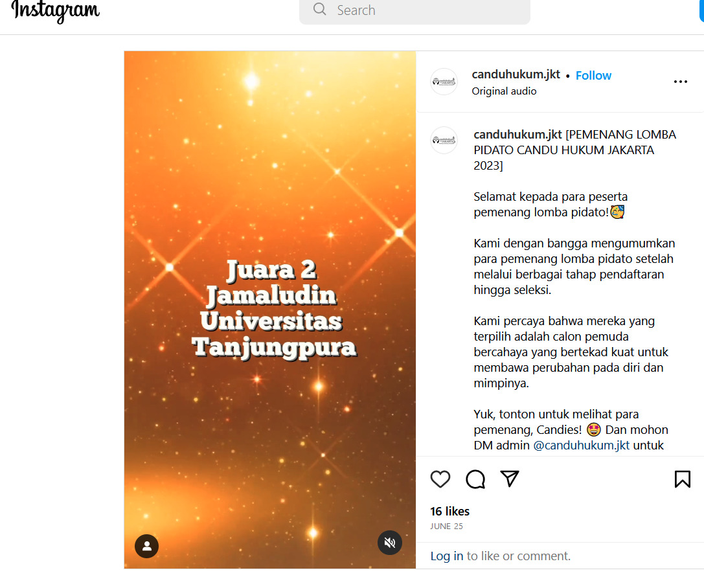Go to Instagram home via logo
The height and width of the screenshot is (588, 704).
[x=55, y=10]
